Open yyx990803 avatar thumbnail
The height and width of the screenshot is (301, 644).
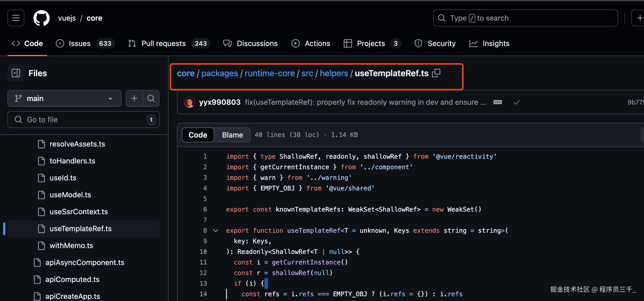(x=189, y=102)
